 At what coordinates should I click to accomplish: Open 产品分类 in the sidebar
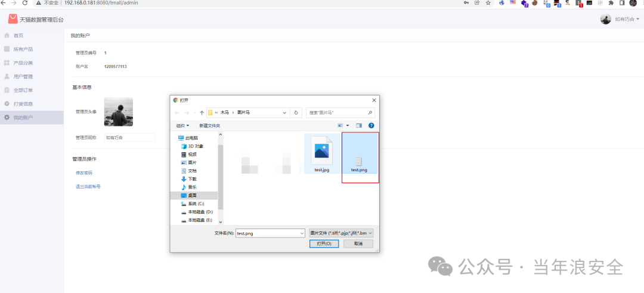32,63
